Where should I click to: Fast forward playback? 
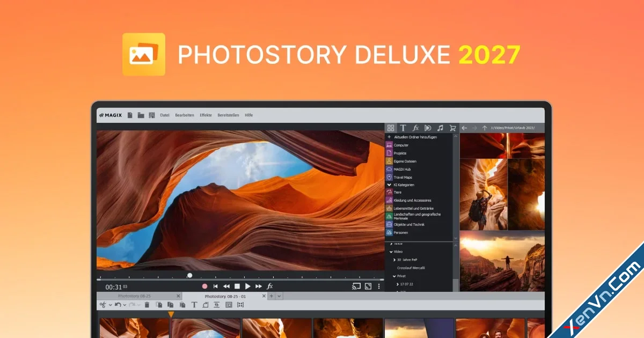(x=259, y=286)
